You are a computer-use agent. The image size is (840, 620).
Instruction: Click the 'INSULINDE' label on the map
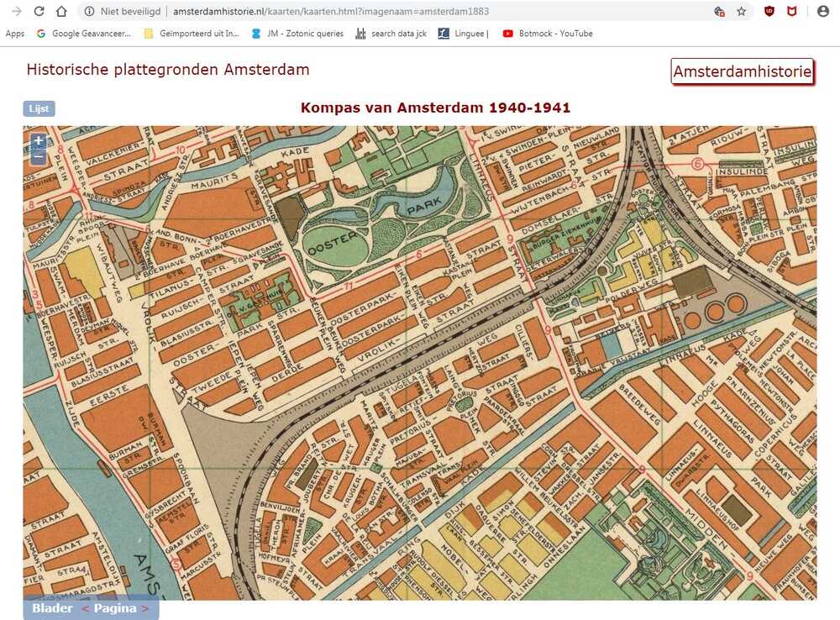[x=742, y=171]
